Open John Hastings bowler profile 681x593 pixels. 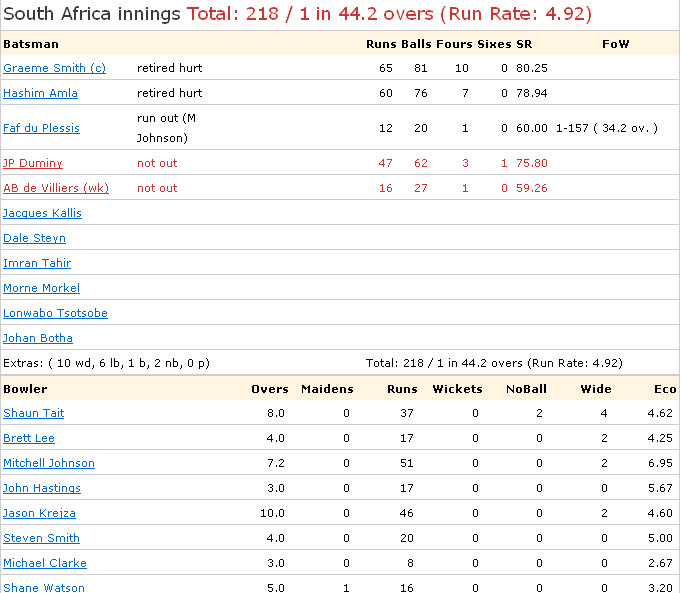tap(42, 488)
